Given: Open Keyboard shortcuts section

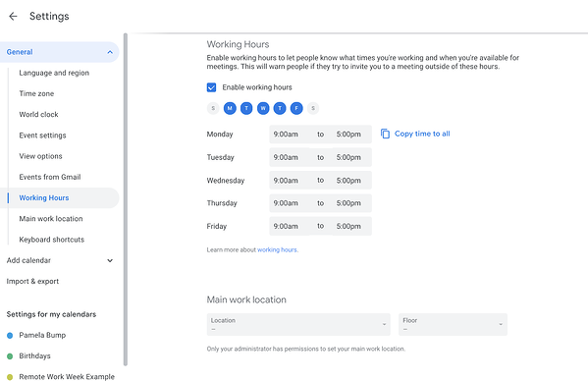Looking at the screenshot, I should click(x=52, y=240).
